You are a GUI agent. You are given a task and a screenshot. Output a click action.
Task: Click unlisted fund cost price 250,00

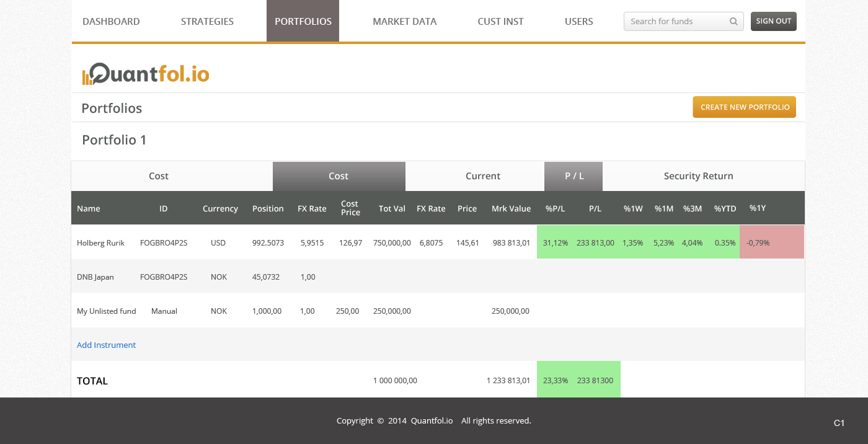347,311
